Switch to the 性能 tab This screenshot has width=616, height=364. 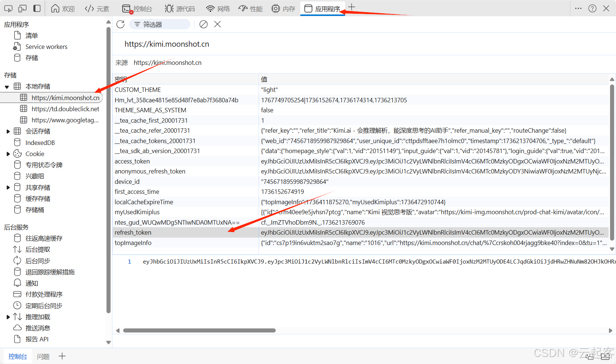pos(250,9)
